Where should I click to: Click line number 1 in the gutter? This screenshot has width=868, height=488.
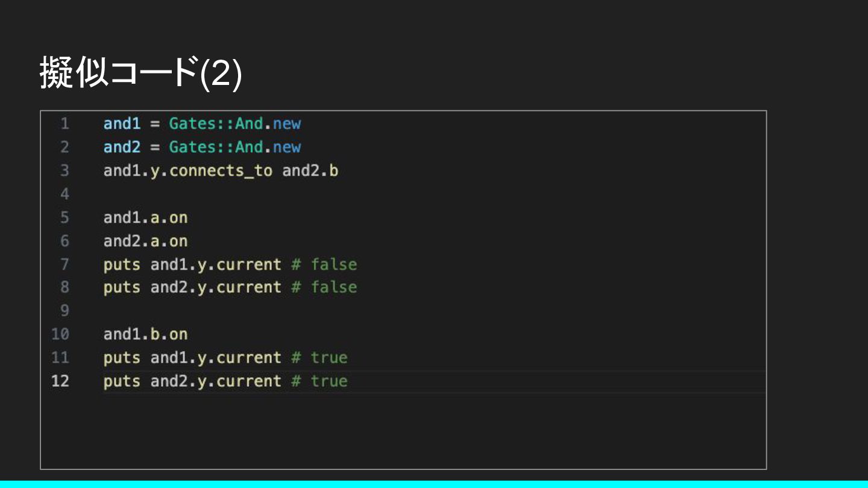pyautogui.click(x=64, y=124)
